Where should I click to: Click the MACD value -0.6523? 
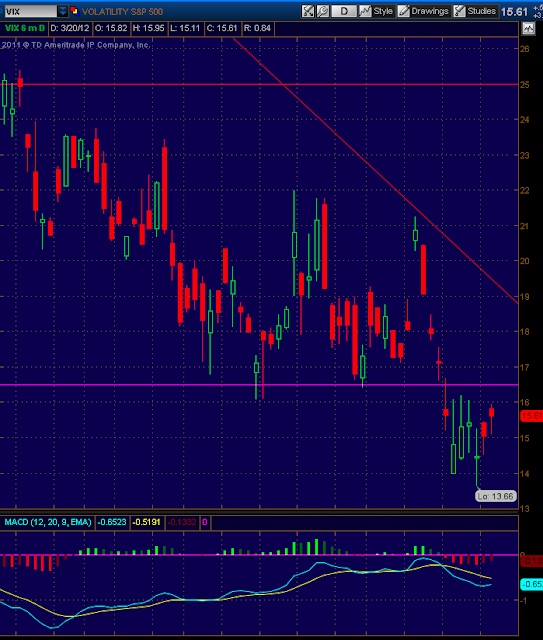point(111,522)
